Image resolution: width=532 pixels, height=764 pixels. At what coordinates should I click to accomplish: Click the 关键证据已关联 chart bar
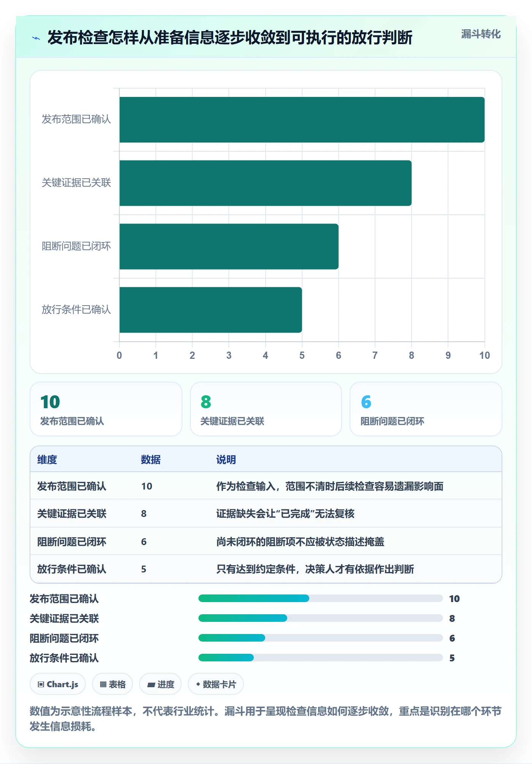pyautogui.click(x=265, y=183)
